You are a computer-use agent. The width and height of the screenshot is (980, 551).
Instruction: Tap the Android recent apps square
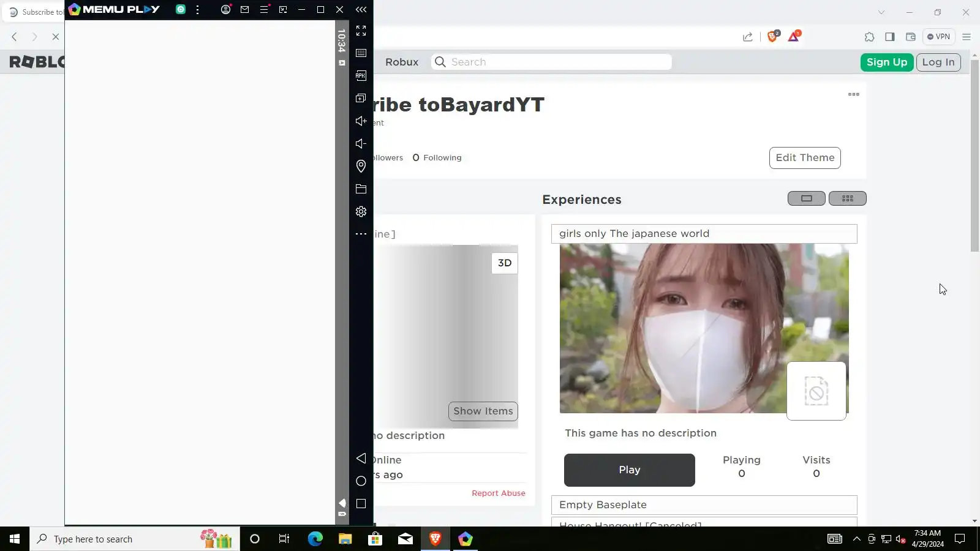click(x=361, y=504)
